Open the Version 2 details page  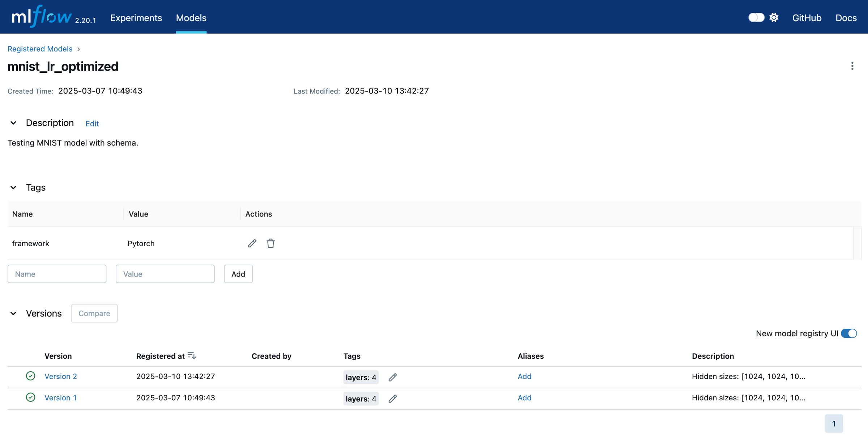60,376
